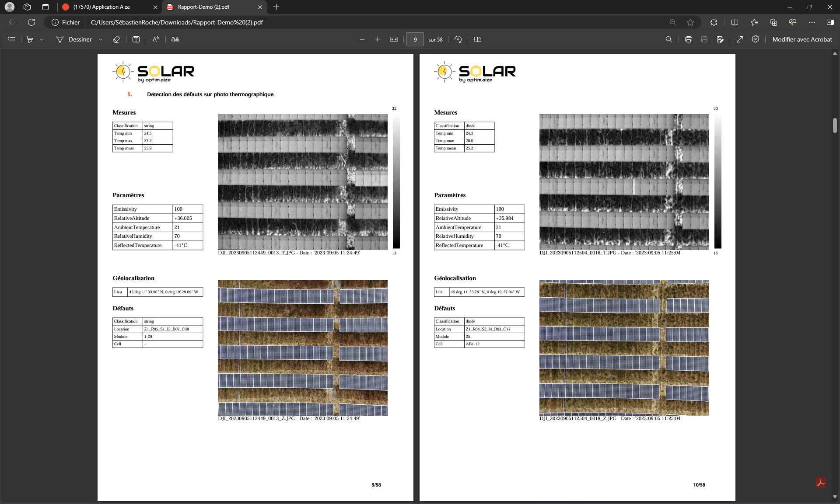
Task: Click Modifier avec Acrobat
Action: pos(802,39)
